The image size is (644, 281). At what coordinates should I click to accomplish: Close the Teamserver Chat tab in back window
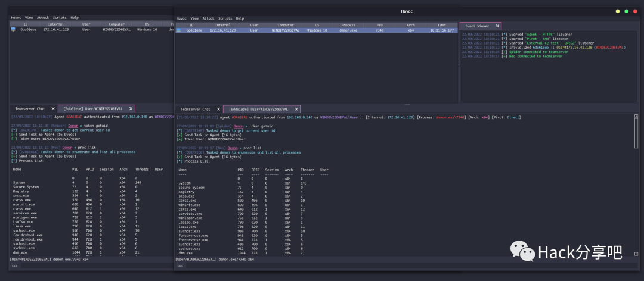pos(53,109)
